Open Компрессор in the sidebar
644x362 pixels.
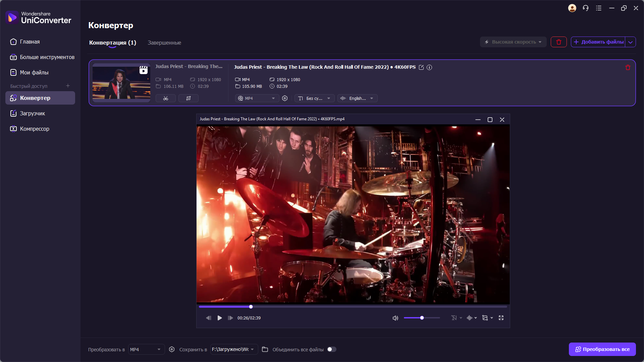click(40, 129)
